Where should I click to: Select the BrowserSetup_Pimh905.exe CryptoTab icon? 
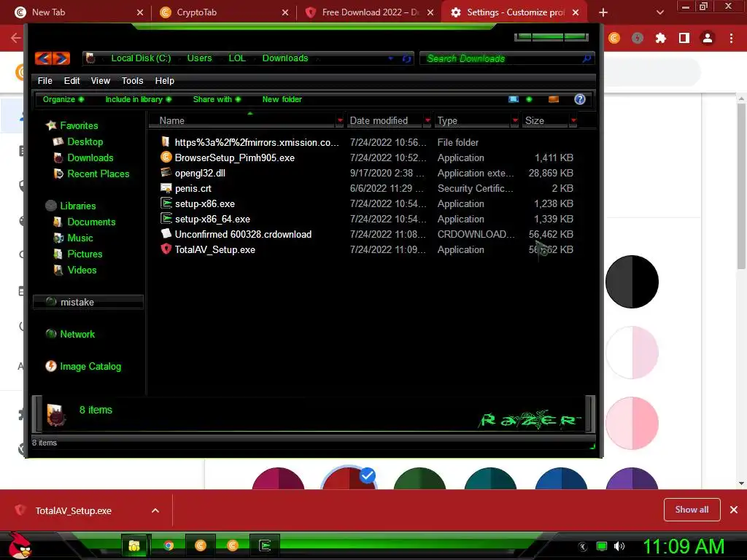(x=166, y=157)
